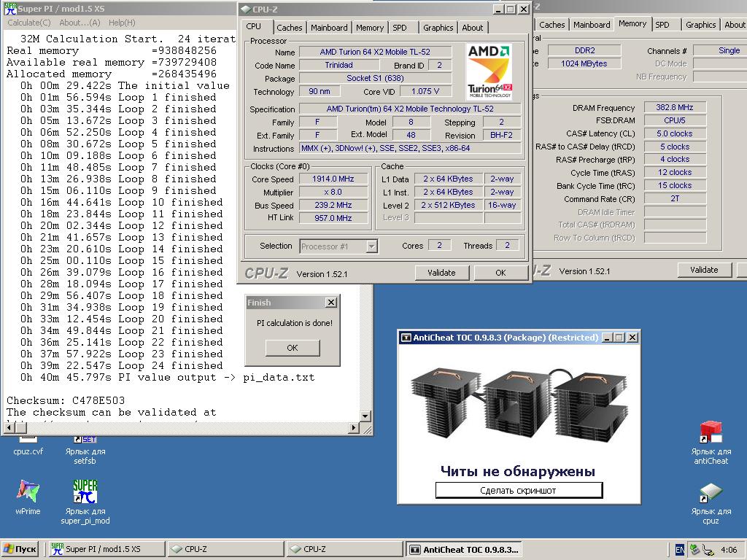Click the CAS# Latency 5.0 clocks value

[x=675, y=134]
